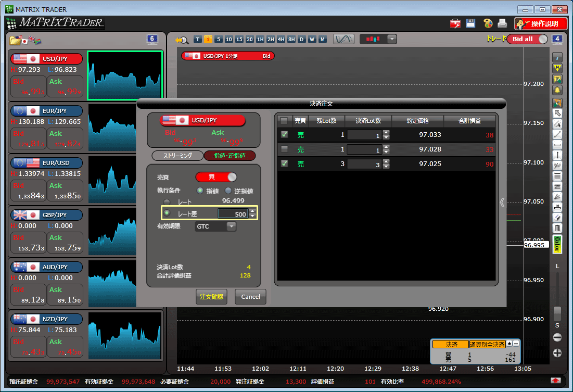Click the plus zoom-in circle icon
Image resolution: width=573 pixels, height=392 pixels.
point(557,353)
